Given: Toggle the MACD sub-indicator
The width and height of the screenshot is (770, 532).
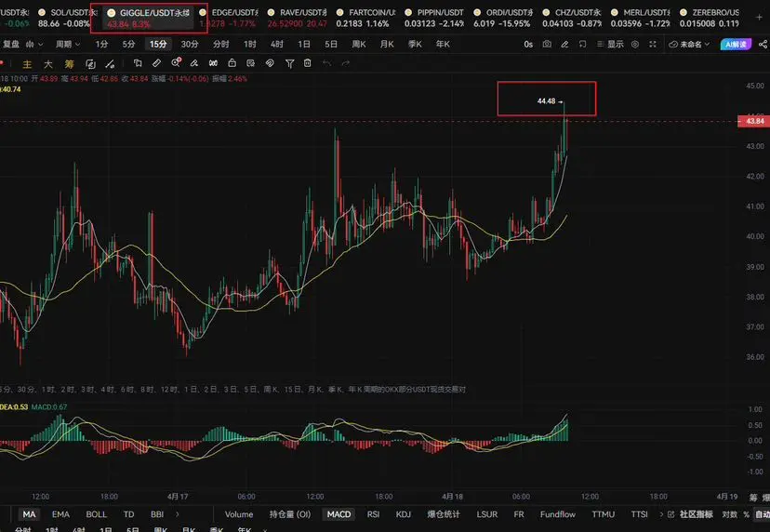Looking at the screenshot, I should (x=339, y=514).
